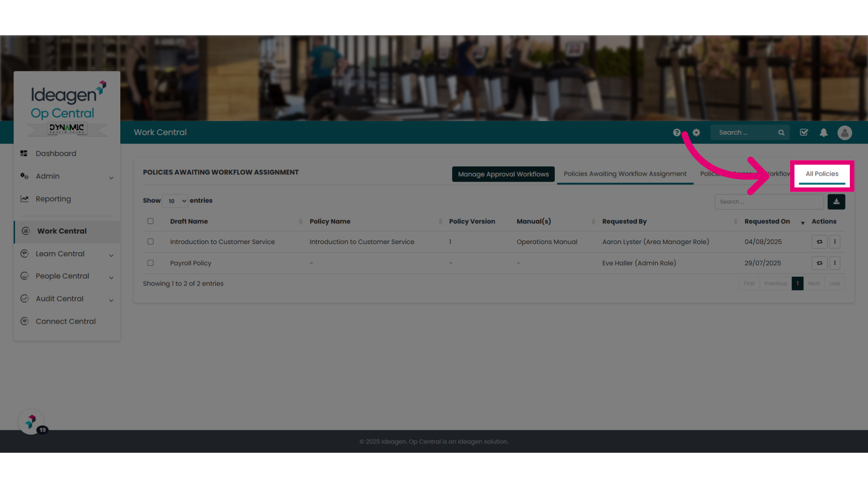The height and width of the screenshot is (488, 868).
Task: Click Manage Approval Workflows button
Action: pos(503,174)
